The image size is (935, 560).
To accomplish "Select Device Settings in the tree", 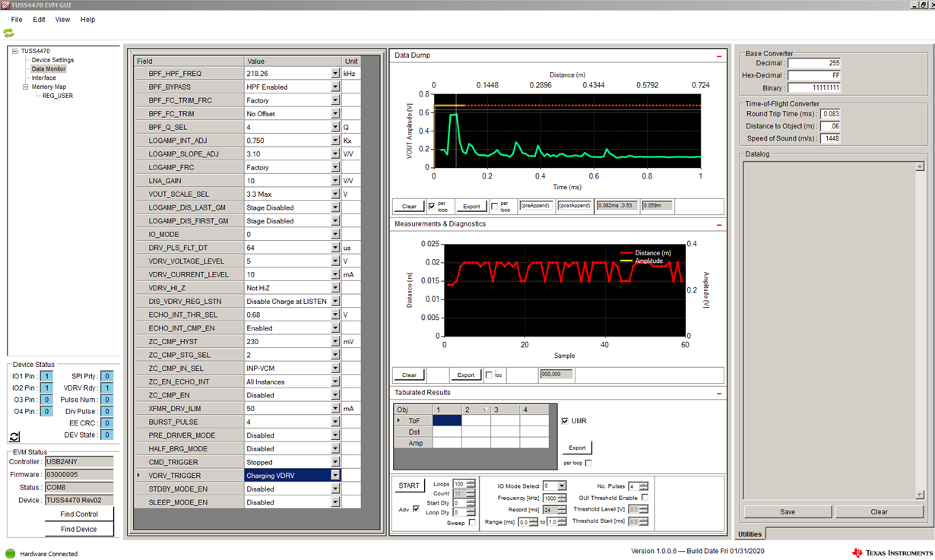I will [52, 60].
